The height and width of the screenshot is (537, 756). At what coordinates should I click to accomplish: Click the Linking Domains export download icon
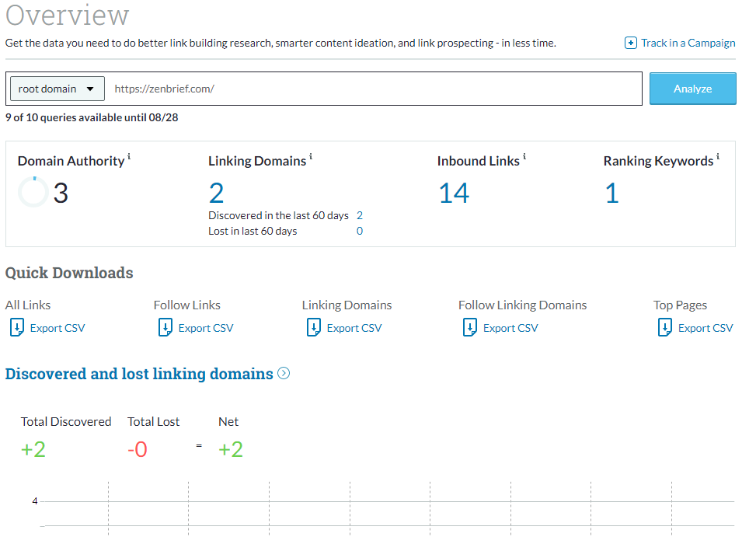[314, 327]
